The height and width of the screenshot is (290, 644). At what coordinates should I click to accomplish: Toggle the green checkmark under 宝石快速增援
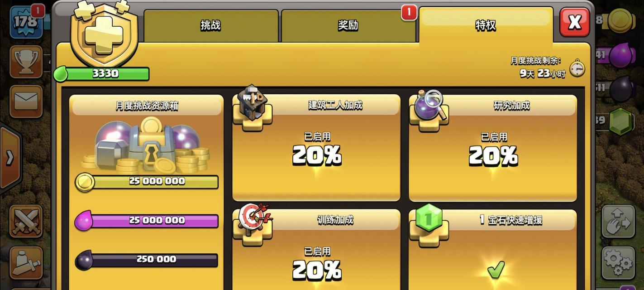click(x=496, y=270)
